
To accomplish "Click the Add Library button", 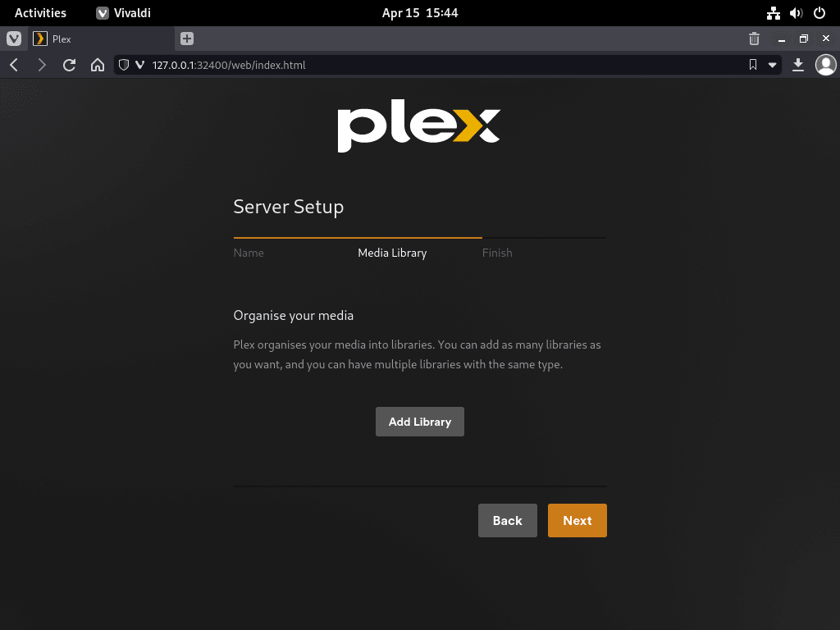I will (420, 422).
